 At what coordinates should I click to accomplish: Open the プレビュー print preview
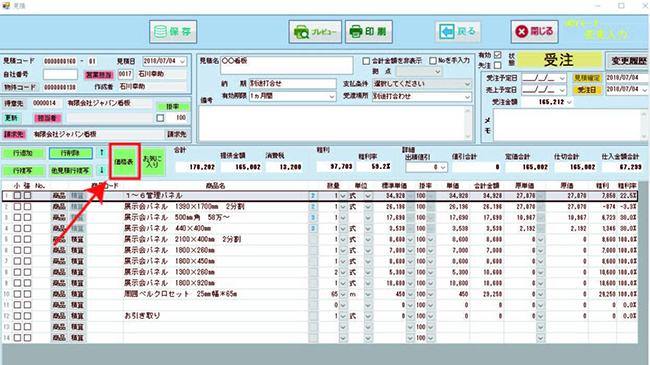click(315, 32)
